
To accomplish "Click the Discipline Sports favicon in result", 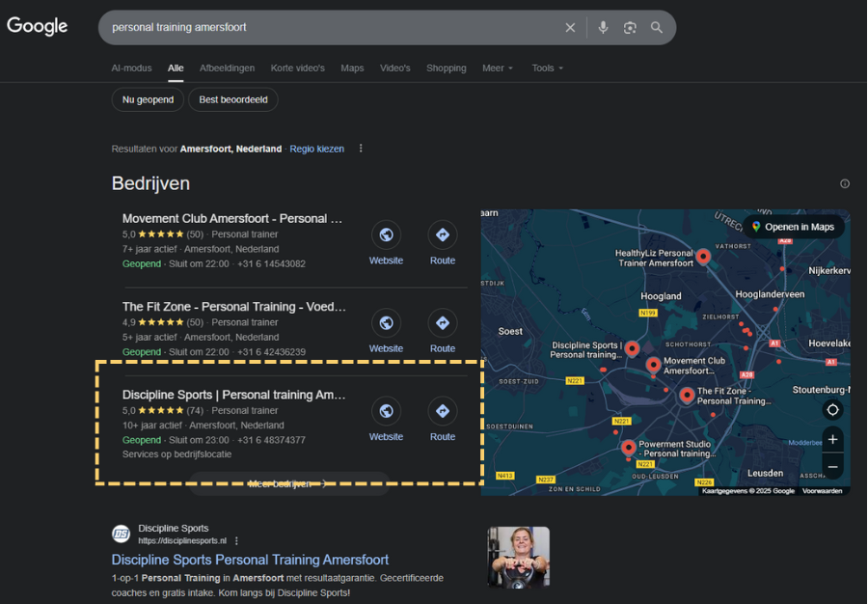I will pyautogui.click(x=122, y=534).
